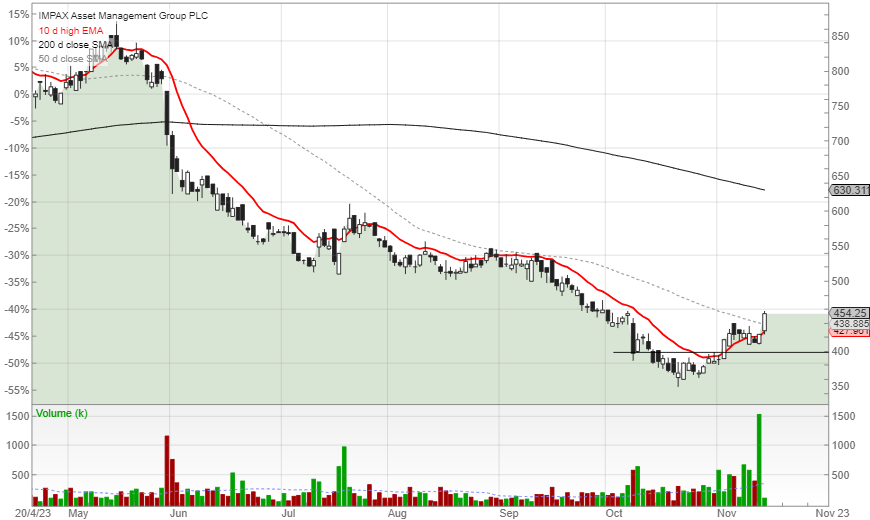Click the 454.25 last price tag
Screen dimensions: 870x520
click(x=850, y=313)
